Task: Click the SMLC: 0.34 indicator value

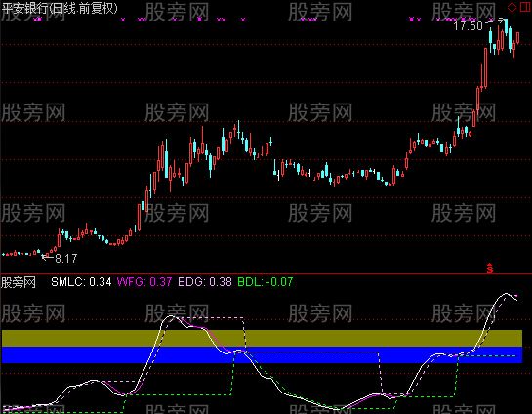Action: pos(81,282)
